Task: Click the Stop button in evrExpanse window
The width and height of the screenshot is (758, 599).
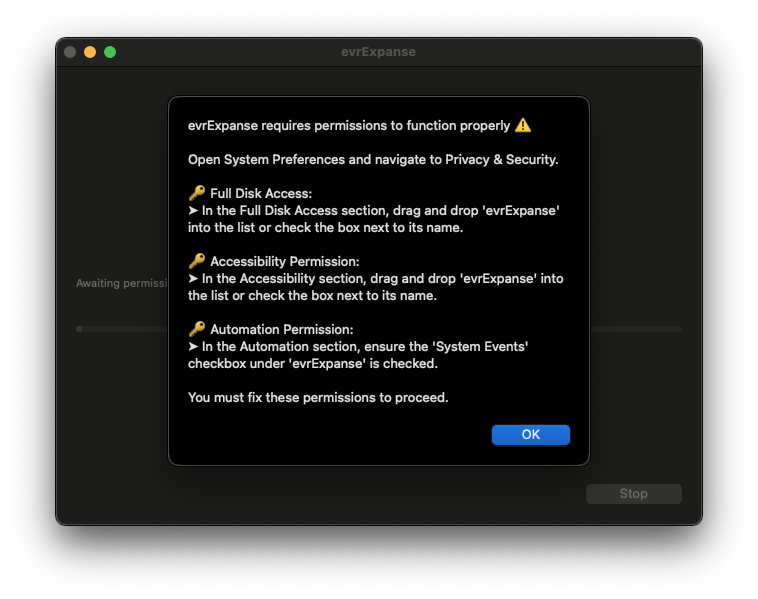Action: (633, 494)
